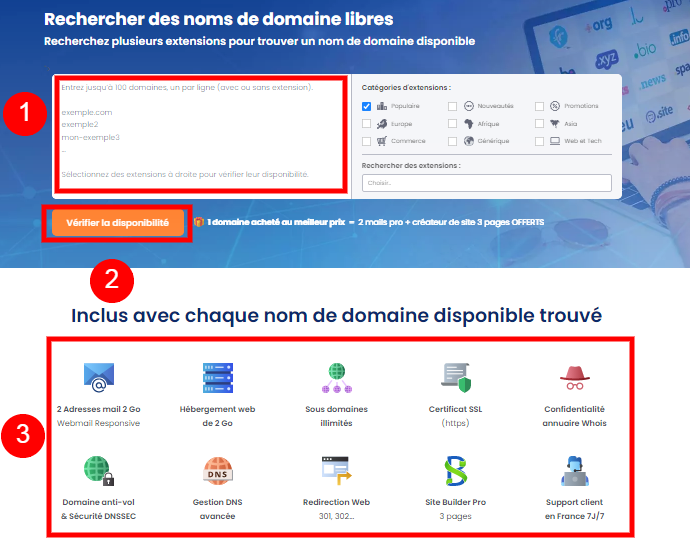Click the Support client headset icon
This screenshot has height=542, width=690.
(575, 471)
